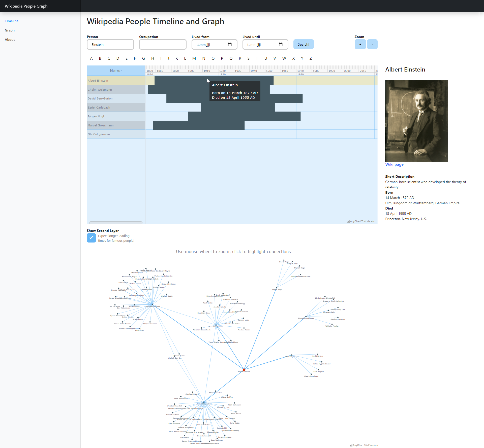Select the Marcel Grossmann graph node

pos(306,317)
